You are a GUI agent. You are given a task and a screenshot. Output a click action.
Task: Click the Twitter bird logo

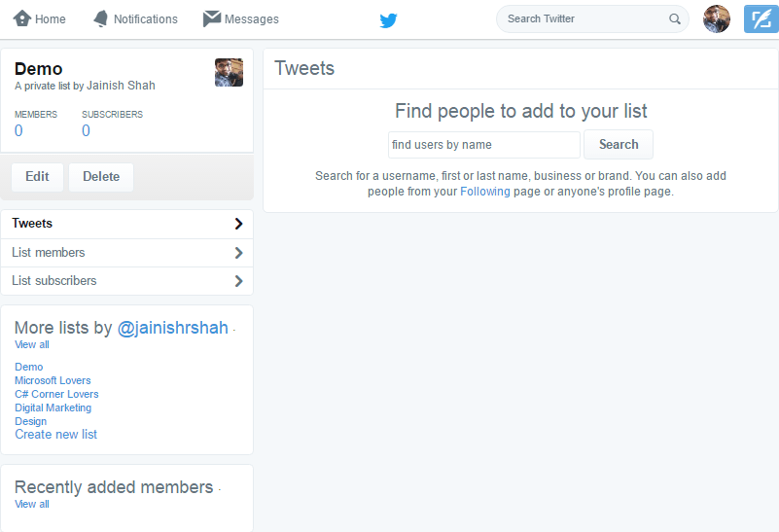click(x=388, y=20)
